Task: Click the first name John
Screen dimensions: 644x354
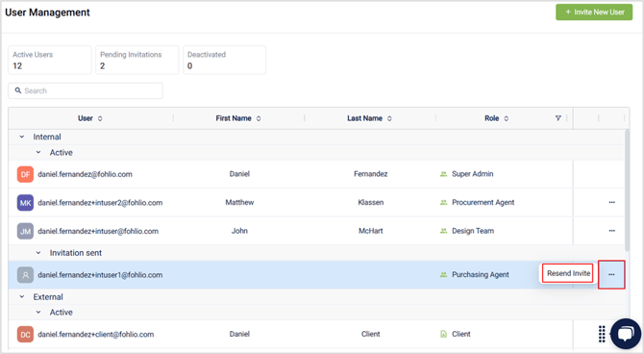Action: pos(239,231)
